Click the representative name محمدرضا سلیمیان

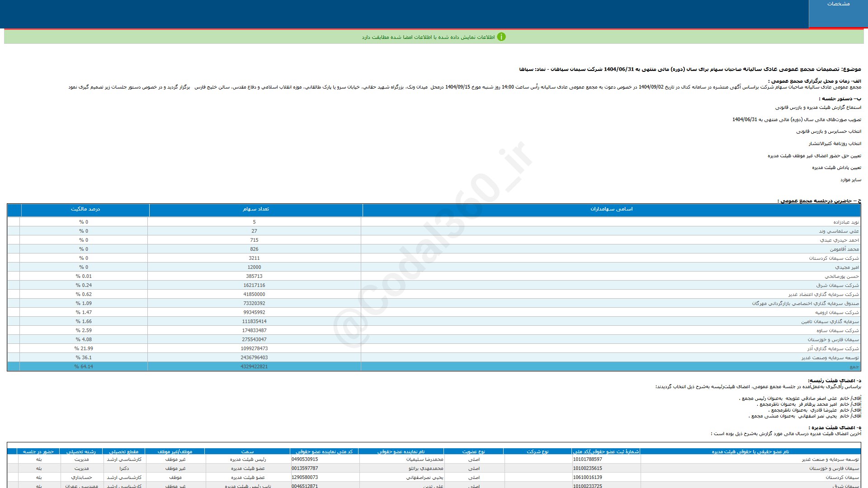pyautogui.click(x=425, y=459)
